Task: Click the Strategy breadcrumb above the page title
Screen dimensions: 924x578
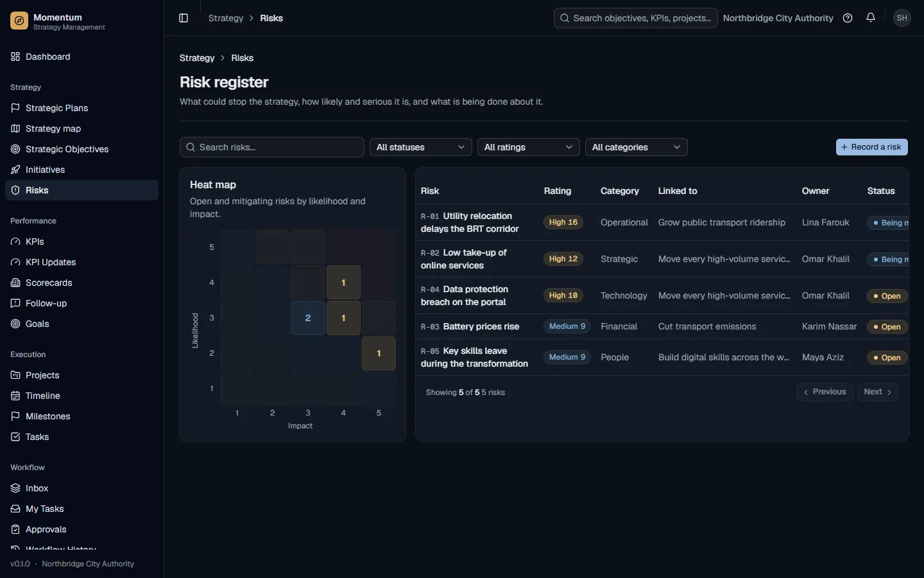Action: tap(197, 58)
